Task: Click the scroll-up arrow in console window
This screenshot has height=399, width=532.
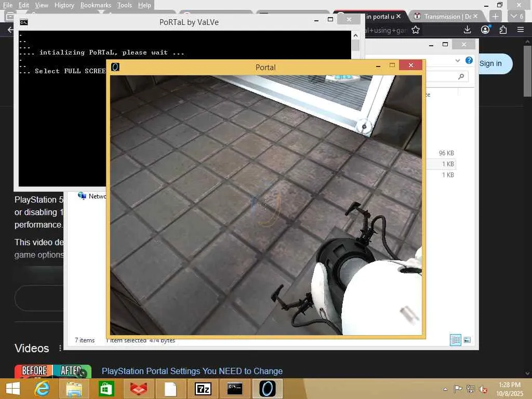Action: click(355, 35)
